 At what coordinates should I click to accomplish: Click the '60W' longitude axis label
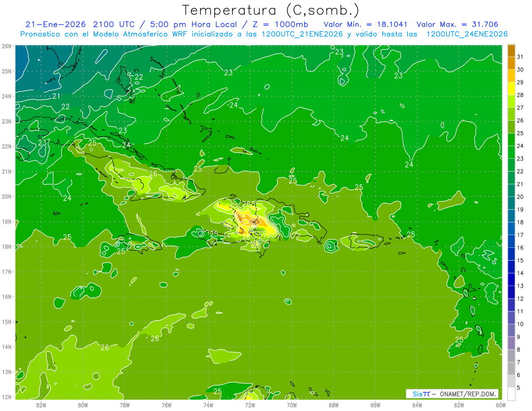pyautogui.click(x=501, y=405)
